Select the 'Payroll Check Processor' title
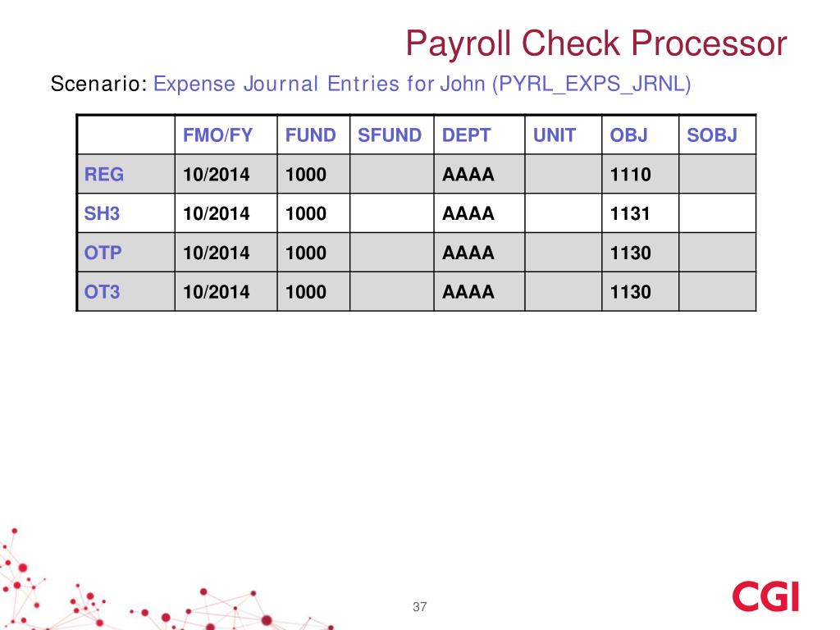The height and width of the screenshot is (630, 840). click(596, 43)
